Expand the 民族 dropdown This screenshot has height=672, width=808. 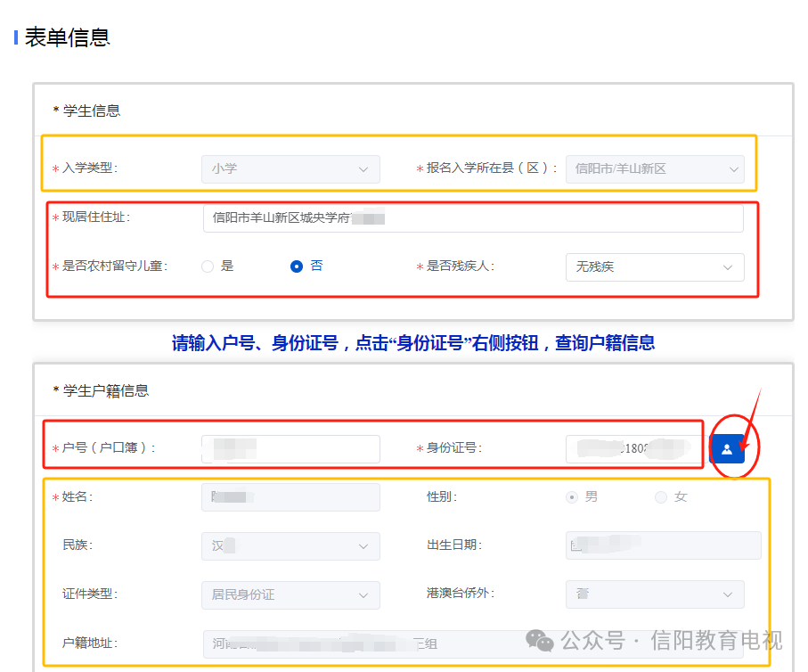coord(290,546)
